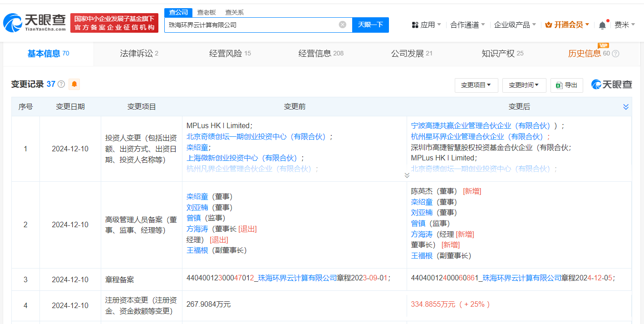Click the 变更记录 section title

click(x=27, y=84)
